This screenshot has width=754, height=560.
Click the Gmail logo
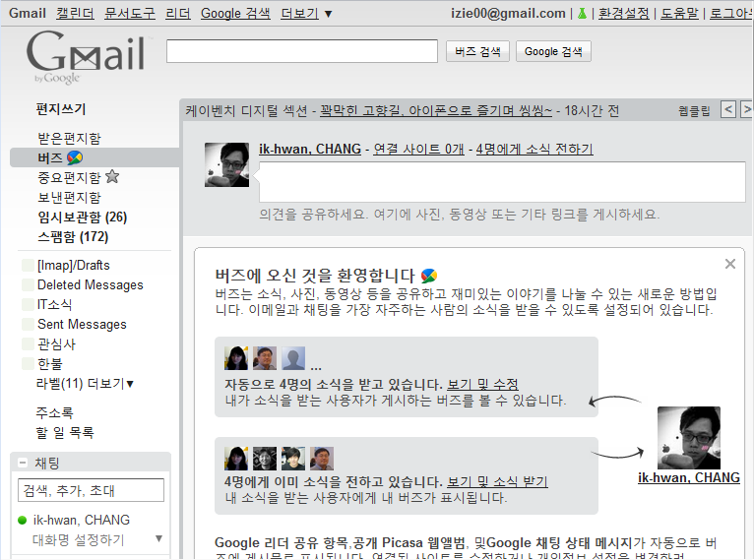[86, 57]
